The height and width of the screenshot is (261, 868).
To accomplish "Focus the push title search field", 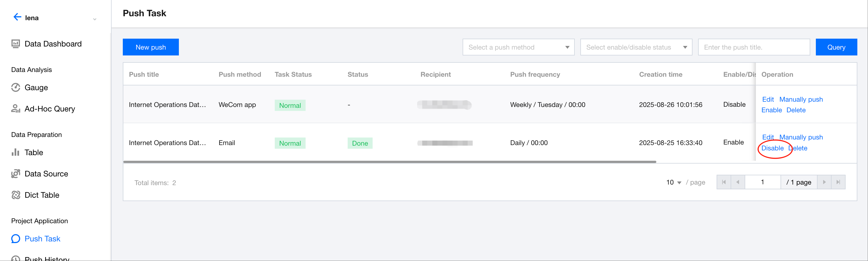I will point(754,47).
